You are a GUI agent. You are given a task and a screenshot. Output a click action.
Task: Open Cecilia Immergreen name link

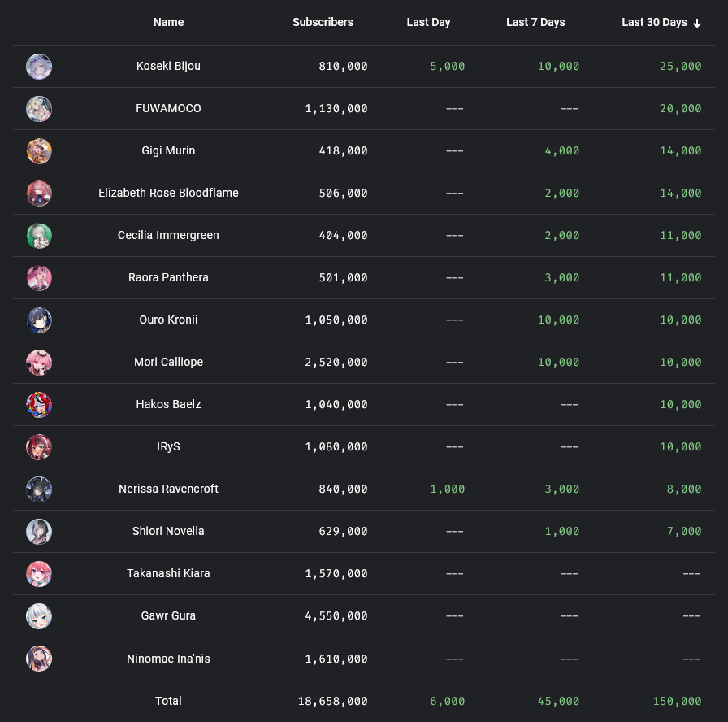pyautogui.click(x=168, y=236)
